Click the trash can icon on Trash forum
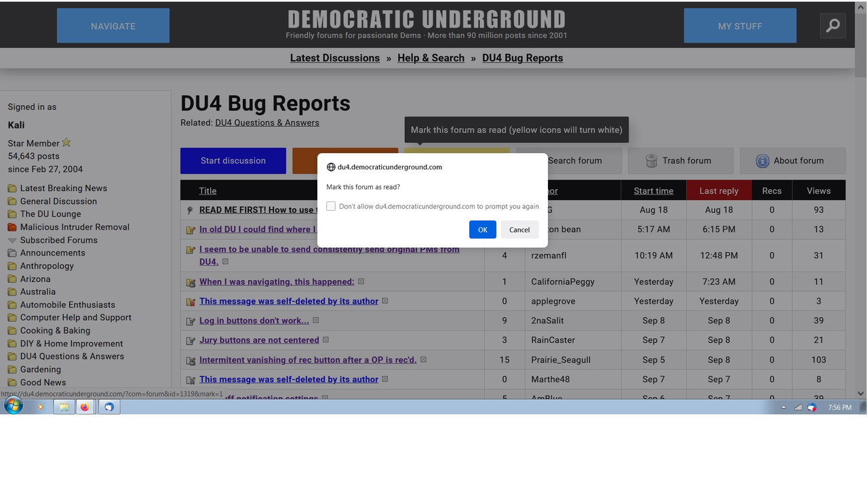Image resolution: width=868 pixels, height=488 pixels. (x=651, y=161)
